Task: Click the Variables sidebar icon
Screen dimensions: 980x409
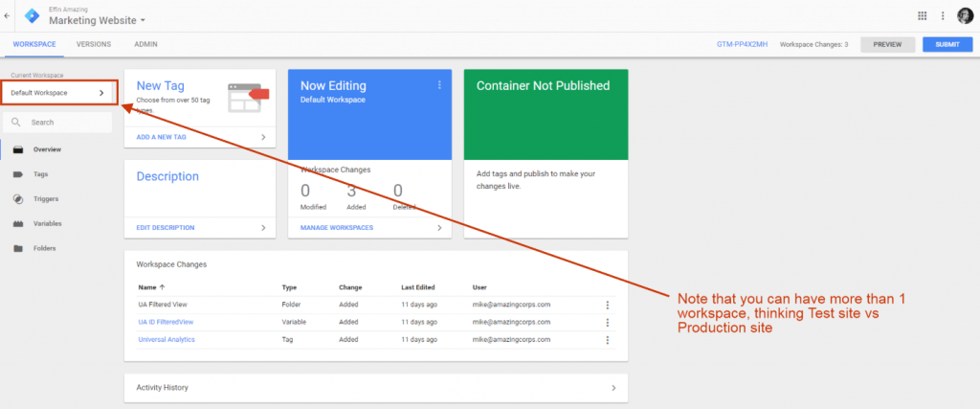Action: [19, 223]
